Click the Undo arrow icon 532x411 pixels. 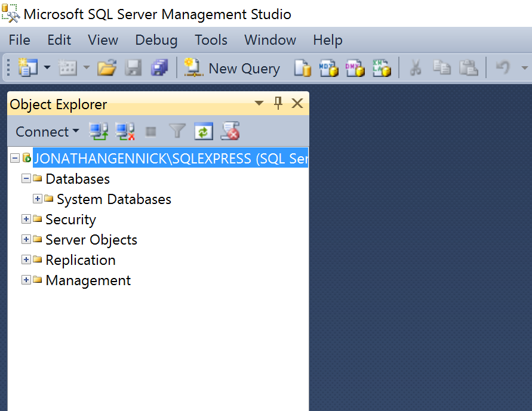tap(503, 67)
